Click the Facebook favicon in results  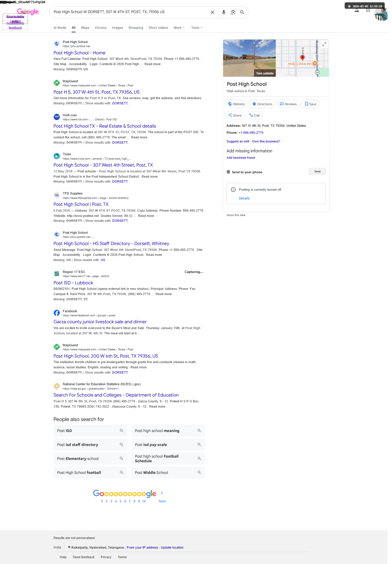point(57,313)
